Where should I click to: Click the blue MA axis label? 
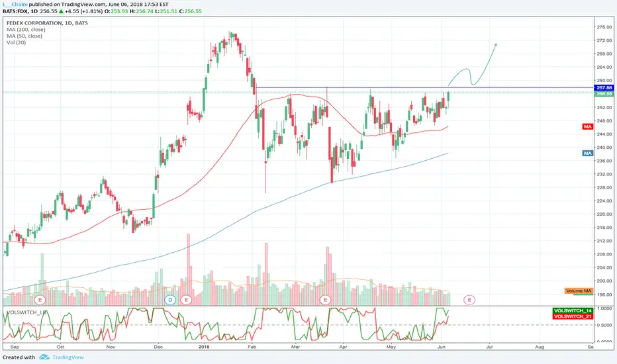click(x=587, y=153)
